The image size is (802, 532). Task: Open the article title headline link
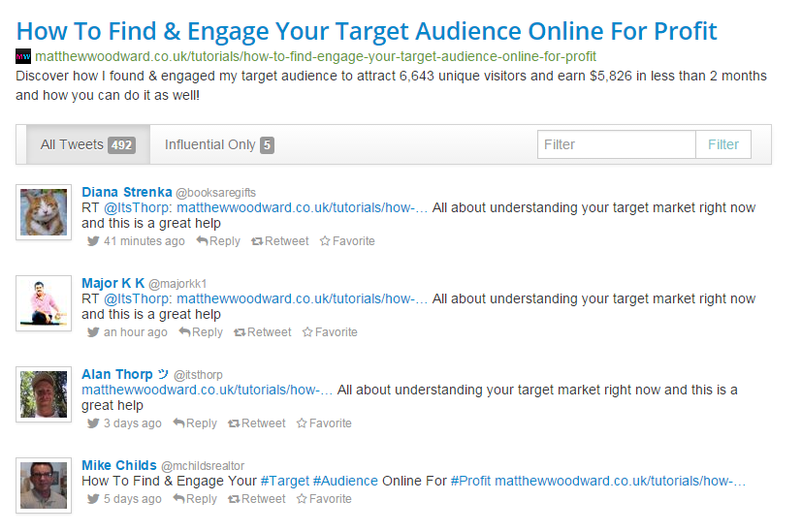click(x=367, y=31)
